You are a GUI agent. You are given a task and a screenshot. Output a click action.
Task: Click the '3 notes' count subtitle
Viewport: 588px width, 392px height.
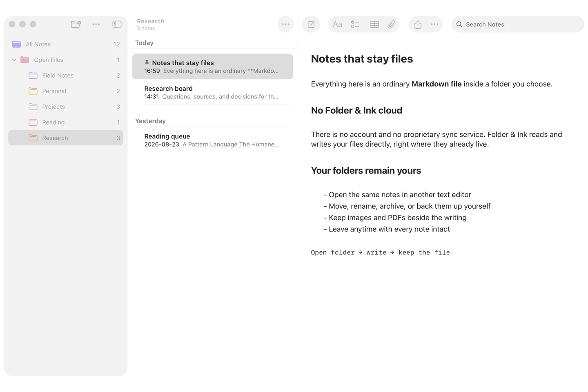pyautogui.click(x=146, y=28)
